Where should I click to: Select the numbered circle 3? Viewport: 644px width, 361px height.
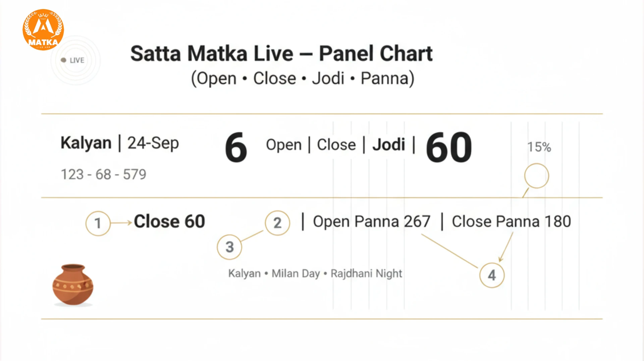coord(229,247)
